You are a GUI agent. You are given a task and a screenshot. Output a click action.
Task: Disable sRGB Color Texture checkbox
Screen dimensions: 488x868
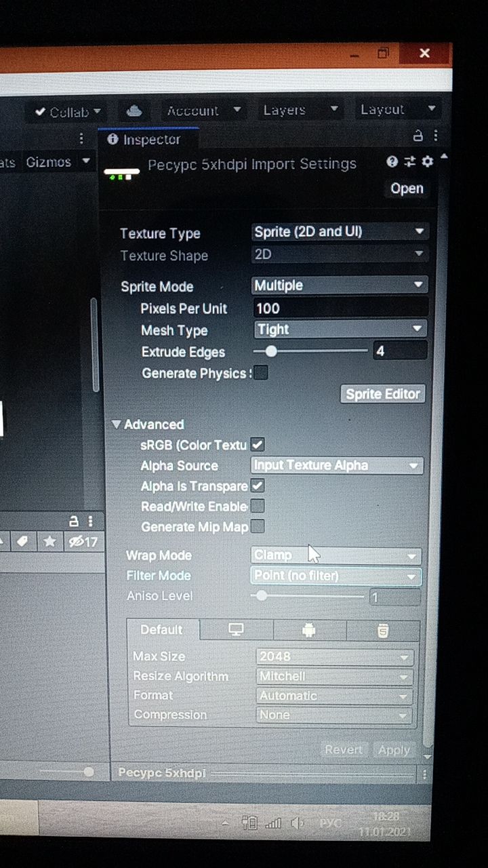pos(258,445)
